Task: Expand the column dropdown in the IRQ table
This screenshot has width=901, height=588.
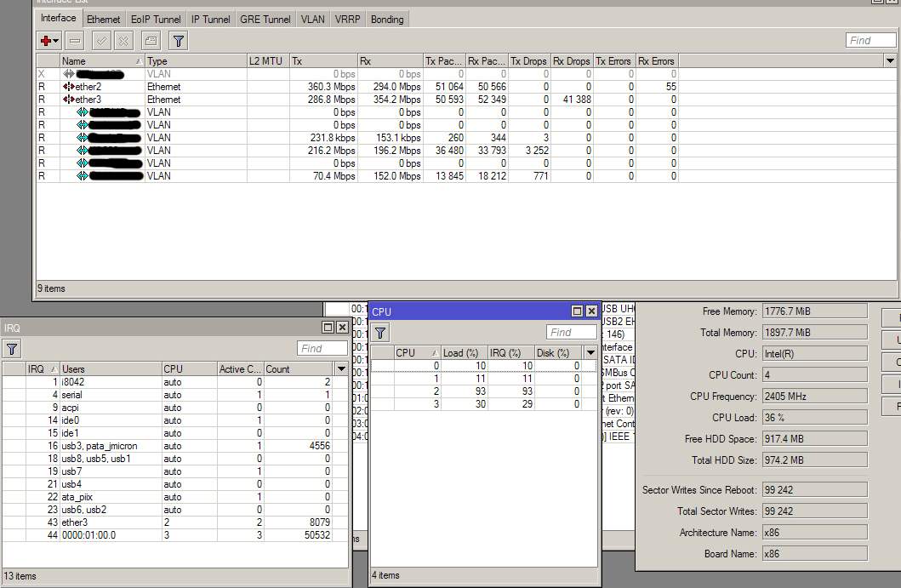Action: [x=340, y=368]
